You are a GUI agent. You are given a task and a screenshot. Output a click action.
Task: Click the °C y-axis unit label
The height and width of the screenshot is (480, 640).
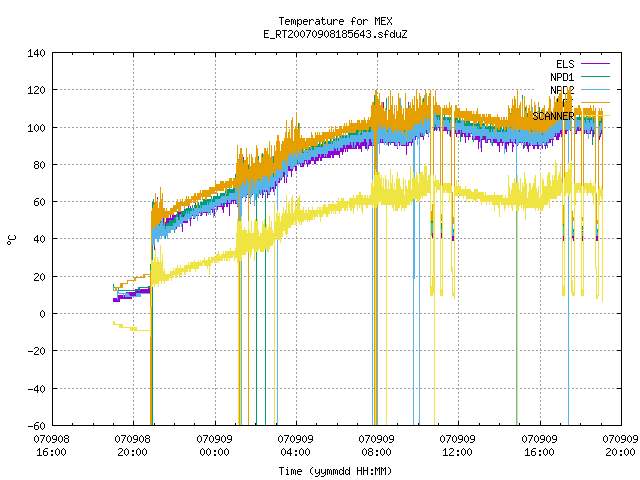(x=12, y=240)
